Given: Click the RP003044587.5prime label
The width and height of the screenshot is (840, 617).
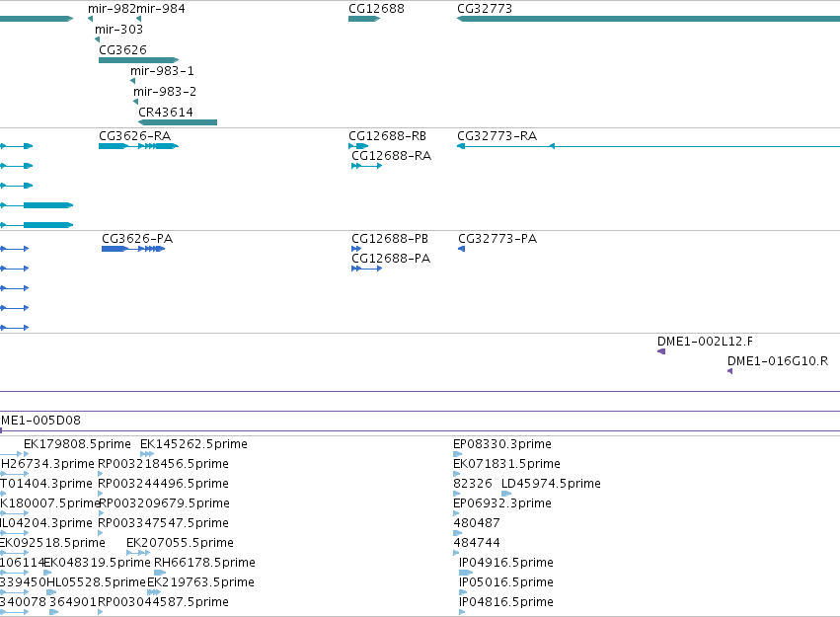Looking at the screenshot, I should (x=164, y=602).
